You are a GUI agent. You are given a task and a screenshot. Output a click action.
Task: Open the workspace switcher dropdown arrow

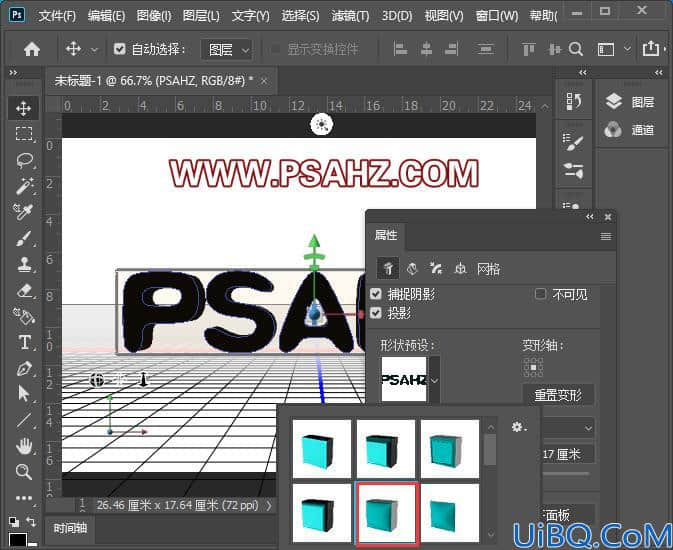pyautogui.click(x=627, y=49)
